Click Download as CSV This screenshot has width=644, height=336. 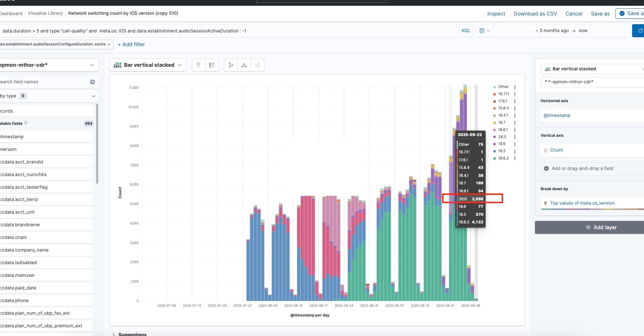pyautogui.click(x=535, y=14)
